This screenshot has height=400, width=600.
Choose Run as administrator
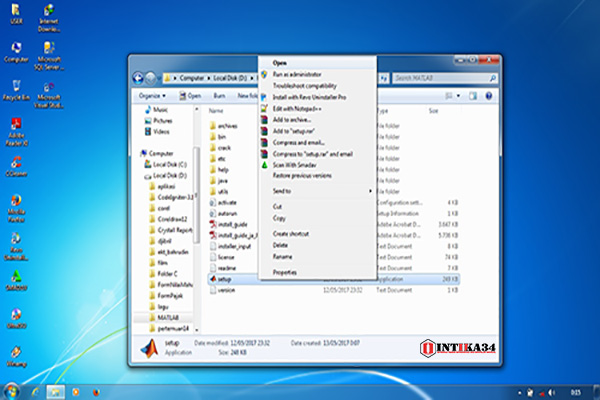click(x=318, y=74)
